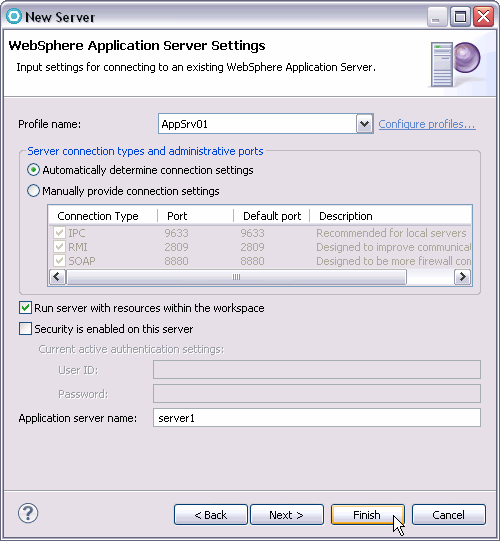Open the Configure profiles link
500x541 pixels.
pos(427,124)
